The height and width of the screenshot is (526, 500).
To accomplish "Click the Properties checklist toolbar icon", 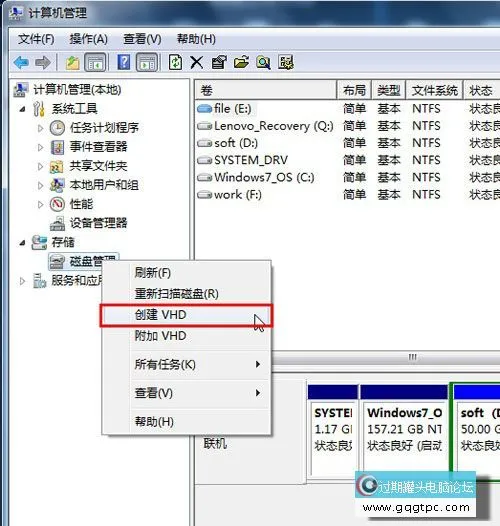I will coord(219,62).
